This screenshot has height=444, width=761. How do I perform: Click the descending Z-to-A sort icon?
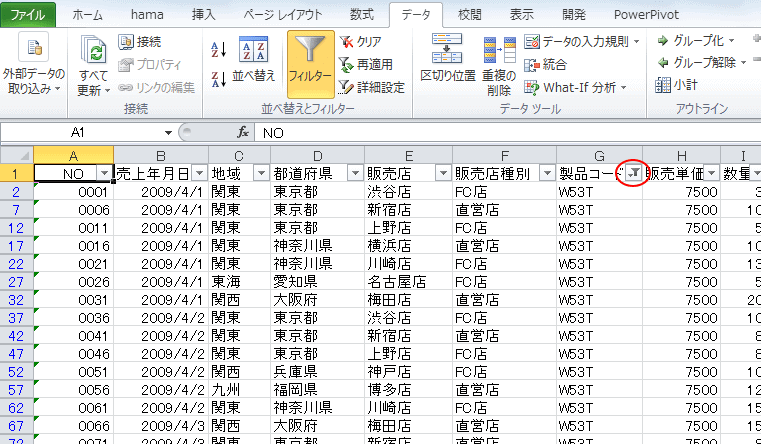(219, 77)
